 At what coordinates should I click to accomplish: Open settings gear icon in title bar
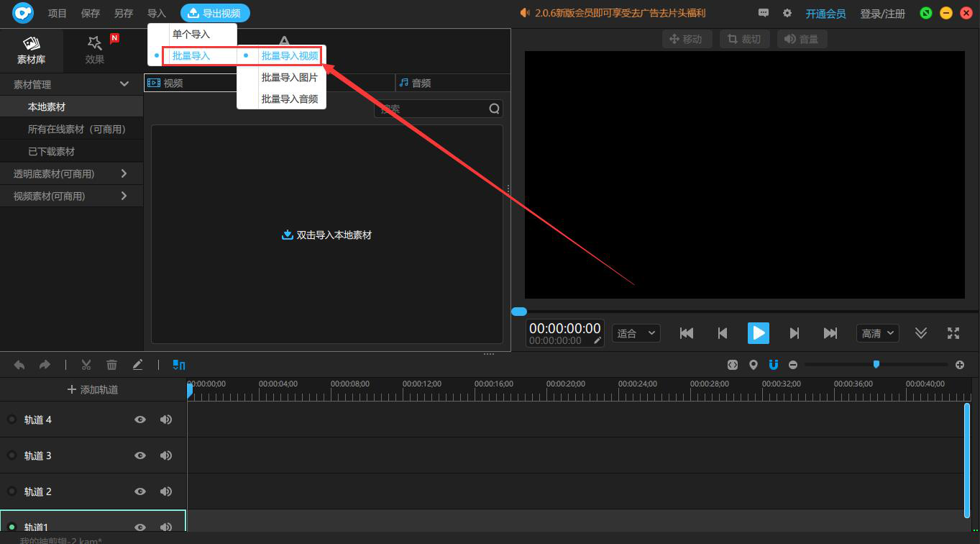point(787,13)
